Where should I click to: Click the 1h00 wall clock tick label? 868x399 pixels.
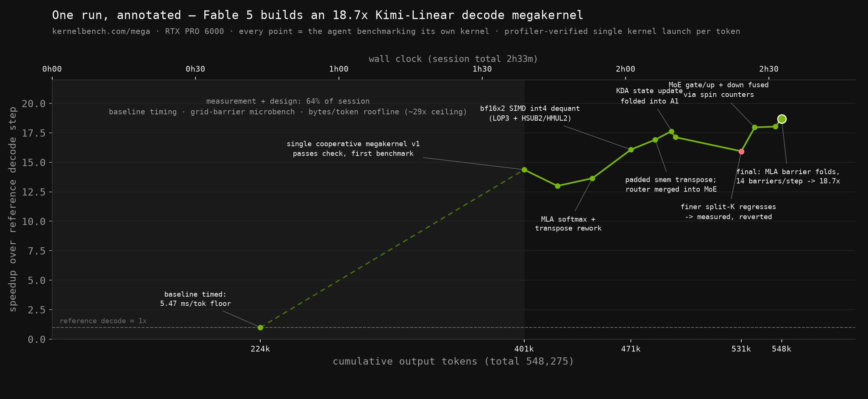click(x=339, y=69)
